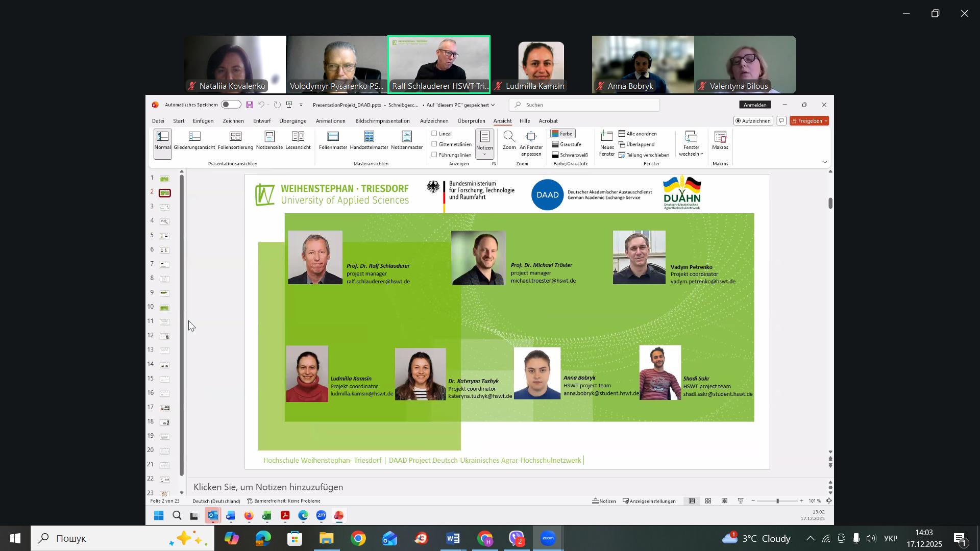Click the zoom slider in status bar
Viewport: 980px width, 551px height.
tap(777, 502)
